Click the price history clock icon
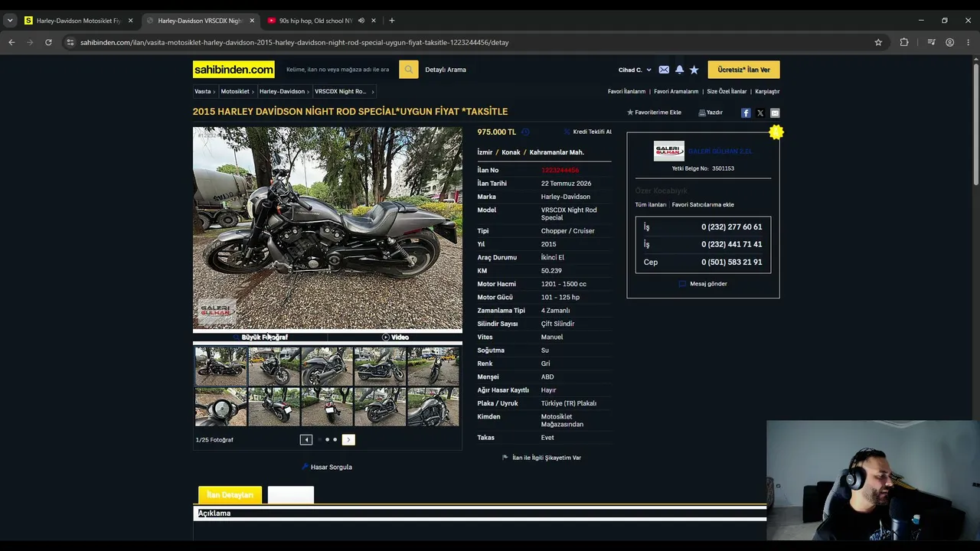 click(525, 132)
